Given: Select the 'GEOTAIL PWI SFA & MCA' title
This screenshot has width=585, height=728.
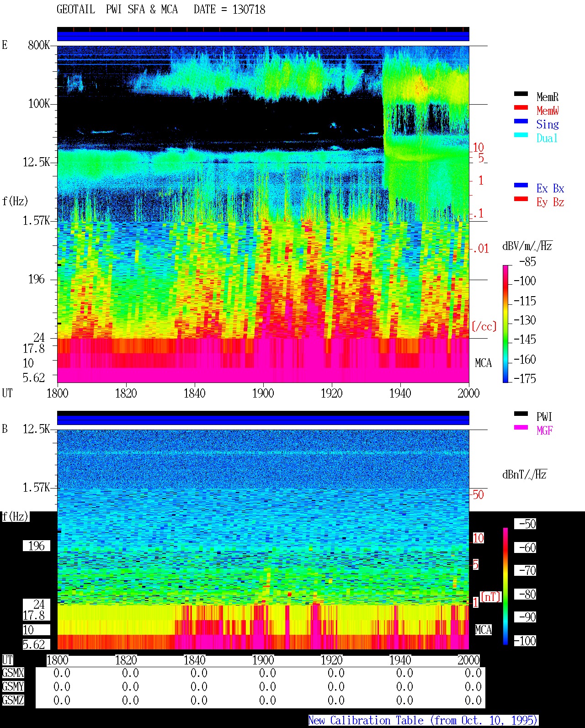Looking at the screenshot, I should click(x=117, y=10).
